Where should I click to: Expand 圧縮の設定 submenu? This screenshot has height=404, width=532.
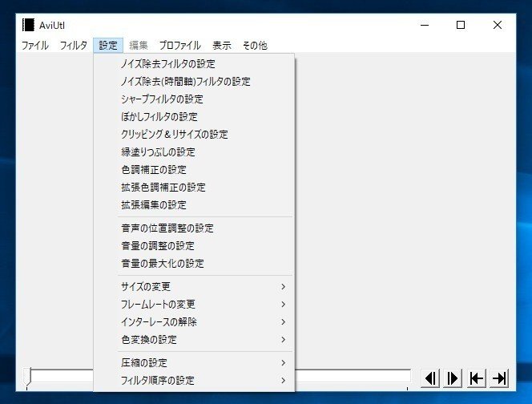click(x=194, y=363)
